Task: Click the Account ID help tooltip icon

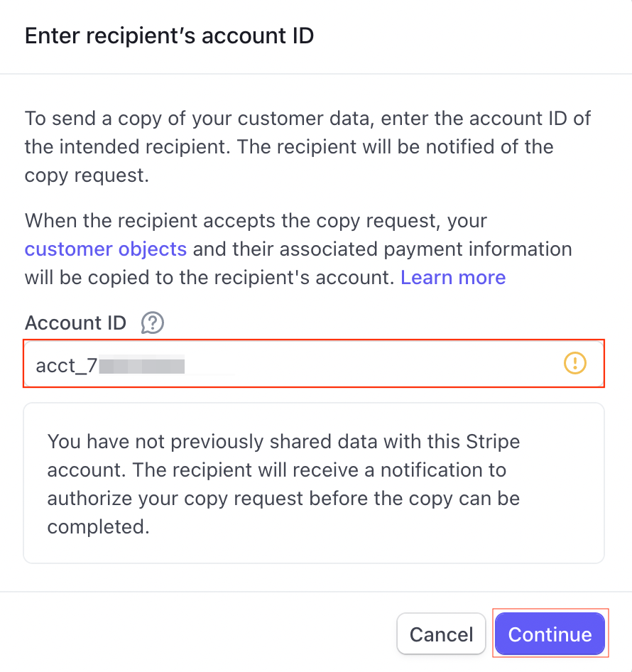Action: coord(153,323)
